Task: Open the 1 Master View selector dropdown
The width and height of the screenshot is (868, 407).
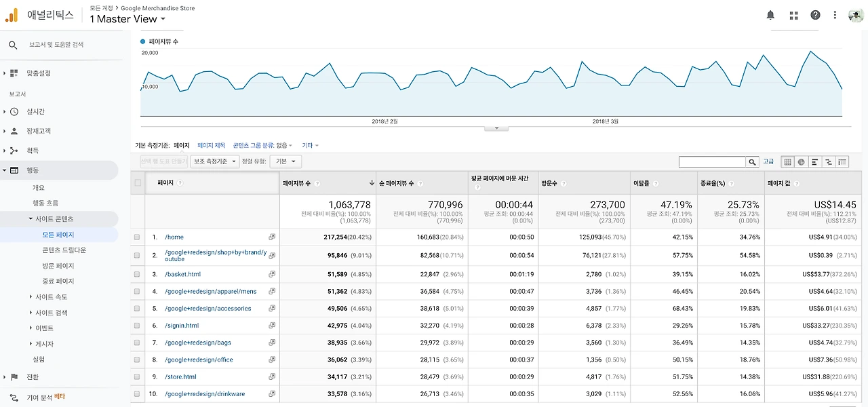Action: point(127,19)
